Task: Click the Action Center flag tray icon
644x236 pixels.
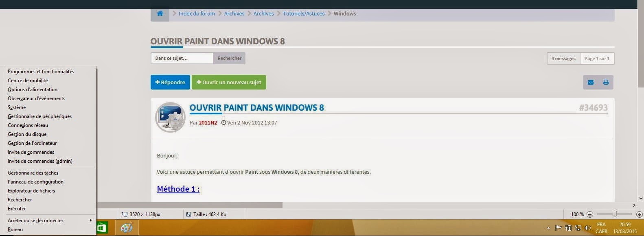Action: [559, 228]
